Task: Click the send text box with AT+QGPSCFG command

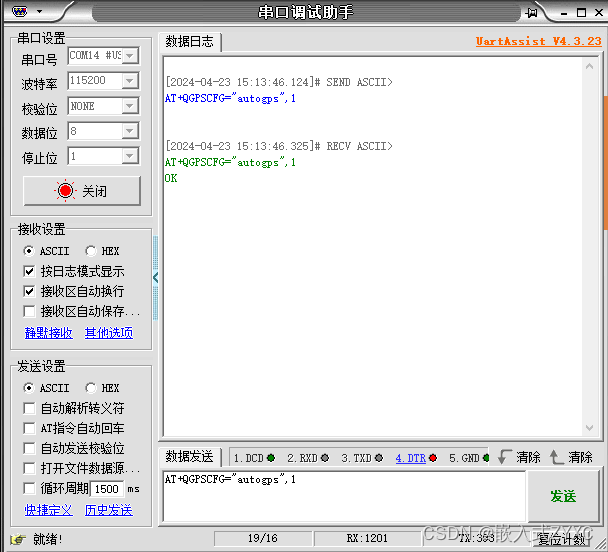Action: (x=344, y=496)
